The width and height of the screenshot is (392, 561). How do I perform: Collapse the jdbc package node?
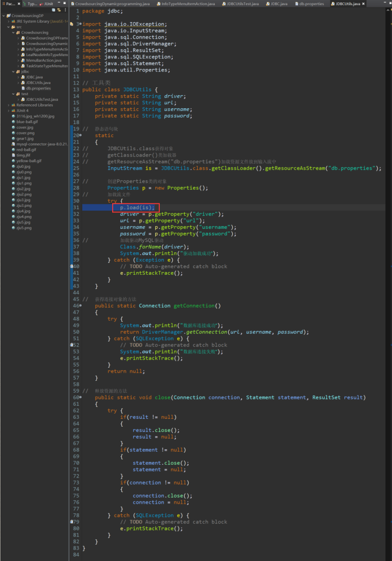13,71
